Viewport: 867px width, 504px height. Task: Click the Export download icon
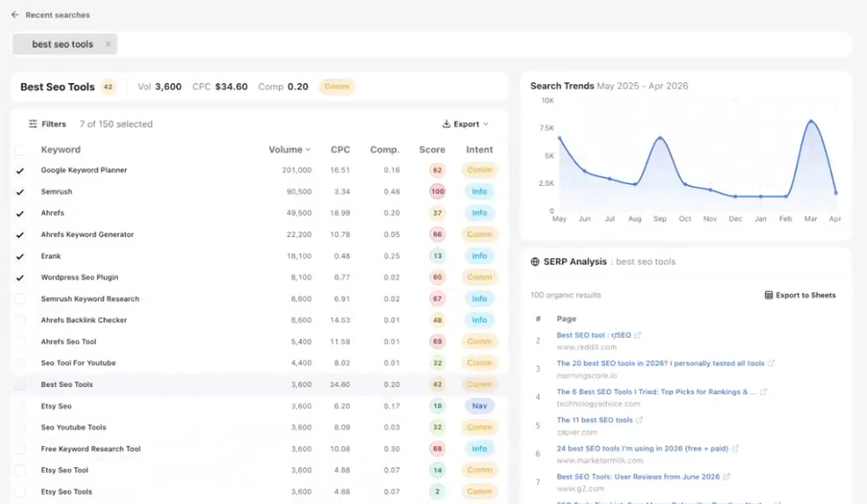click(x=446, y=124)
